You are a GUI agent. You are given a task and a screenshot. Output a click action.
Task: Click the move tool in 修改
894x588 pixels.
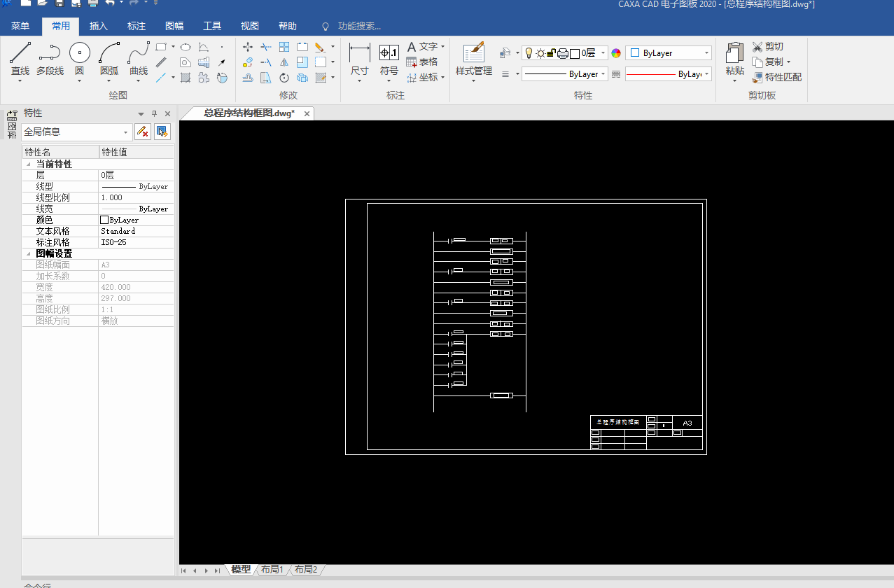point(248,47)
